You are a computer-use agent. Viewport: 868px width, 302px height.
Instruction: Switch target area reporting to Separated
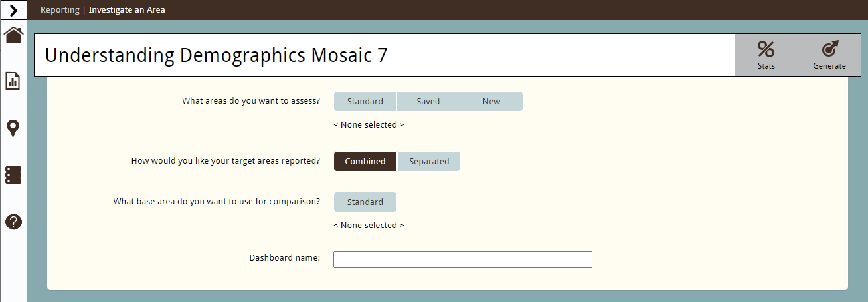[429, 162]
